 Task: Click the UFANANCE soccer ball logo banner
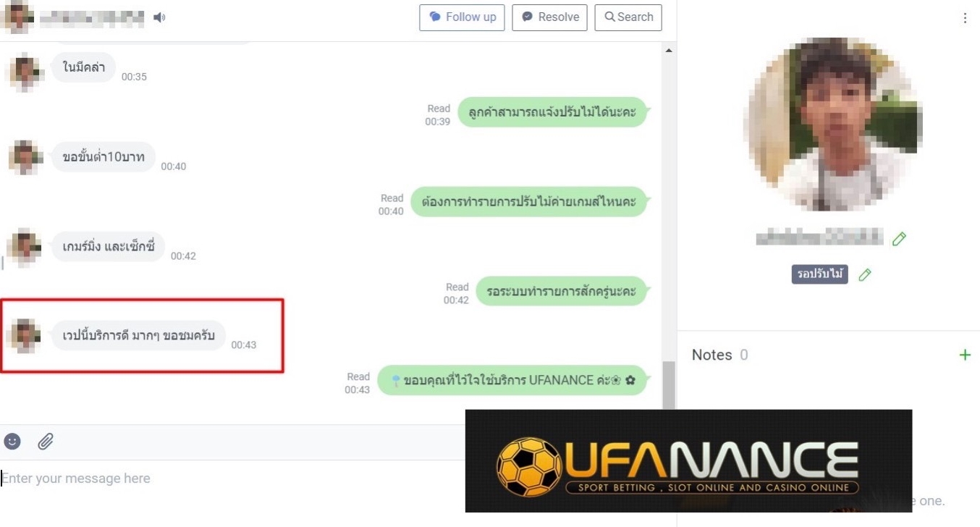pyautogui.click(x=688, y=461)
